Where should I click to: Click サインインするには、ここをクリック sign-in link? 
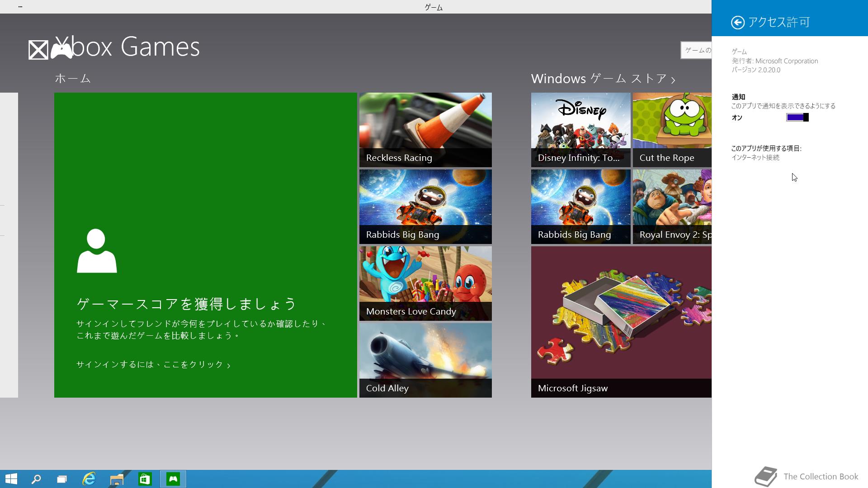click(153, 365)
